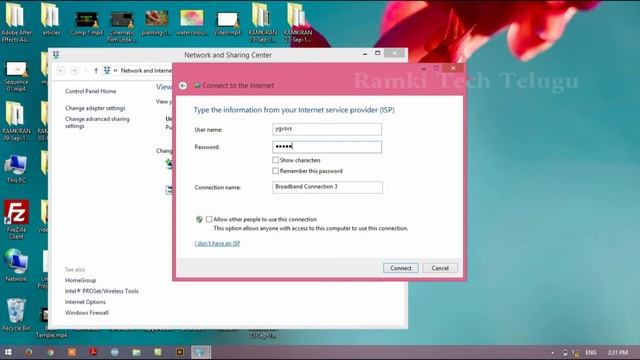640x360 pixels.
Task: Click the network status tray icon
Action: [x=576, y=352]
